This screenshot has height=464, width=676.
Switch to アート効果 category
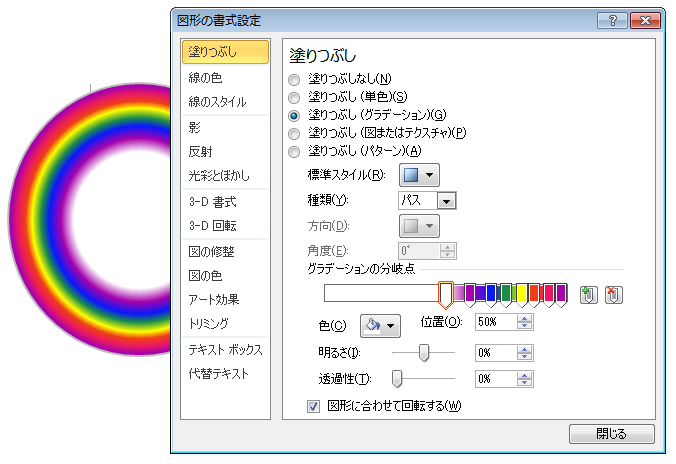[x=225, y=300]
